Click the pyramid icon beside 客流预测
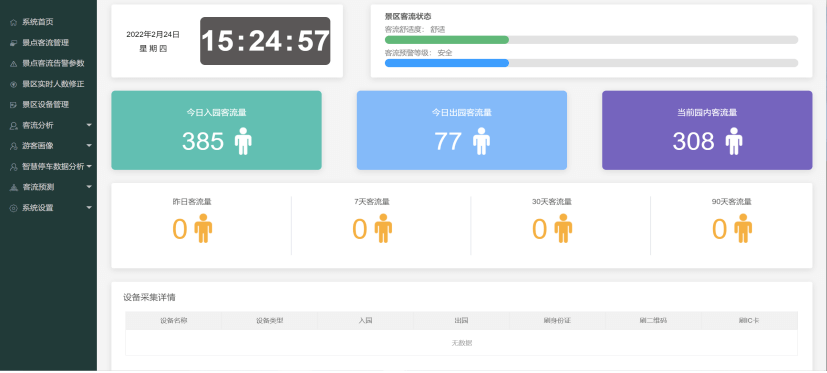Viewport: 827px width, 373px height. tap(14, 187)
